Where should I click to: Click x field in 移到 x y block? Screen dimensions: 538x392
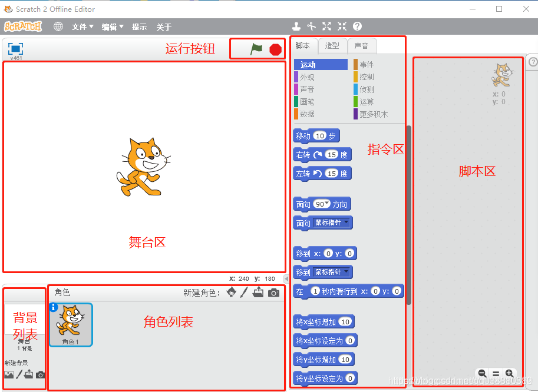328,253
